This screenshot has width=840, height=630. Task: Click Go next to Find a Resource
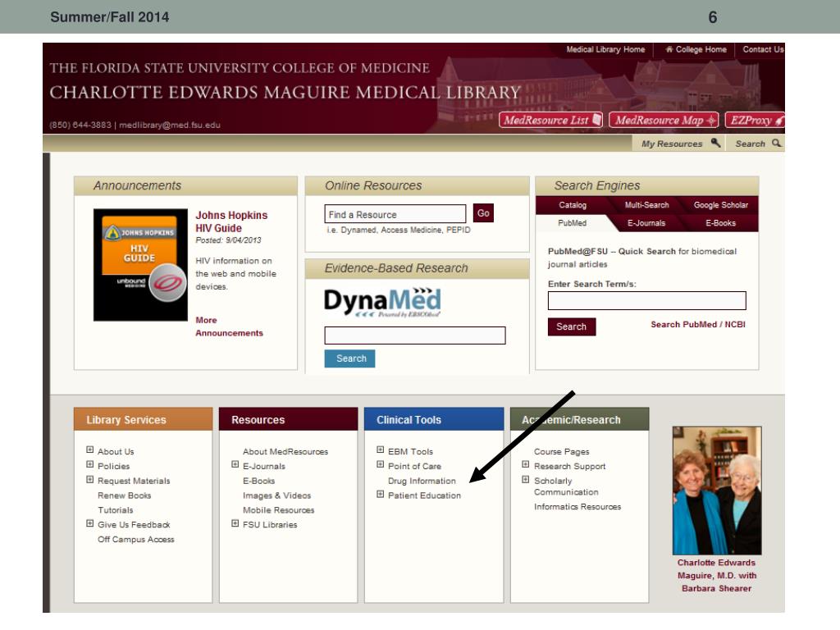483,213
